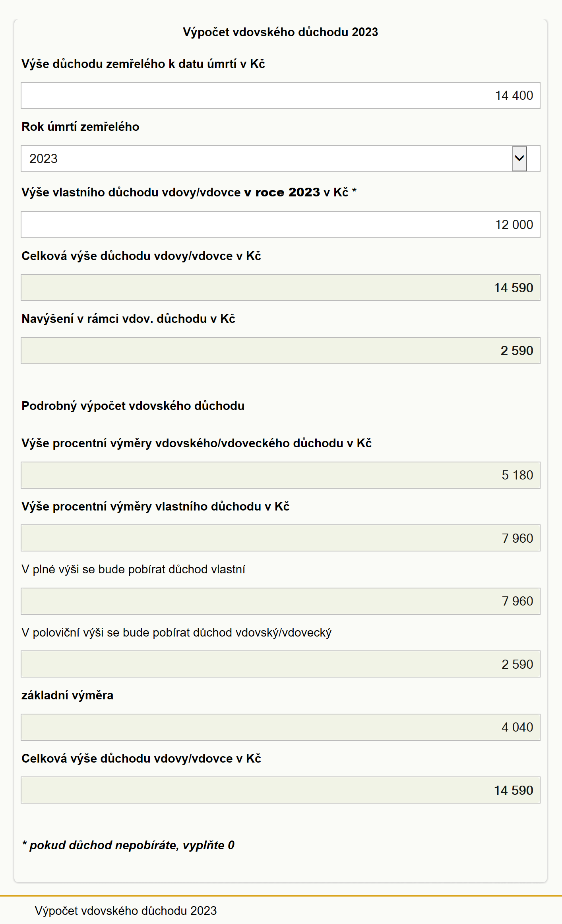Click the own pension input showing 12 000
The height and width of the screenshot is (924, 562).
281,225
